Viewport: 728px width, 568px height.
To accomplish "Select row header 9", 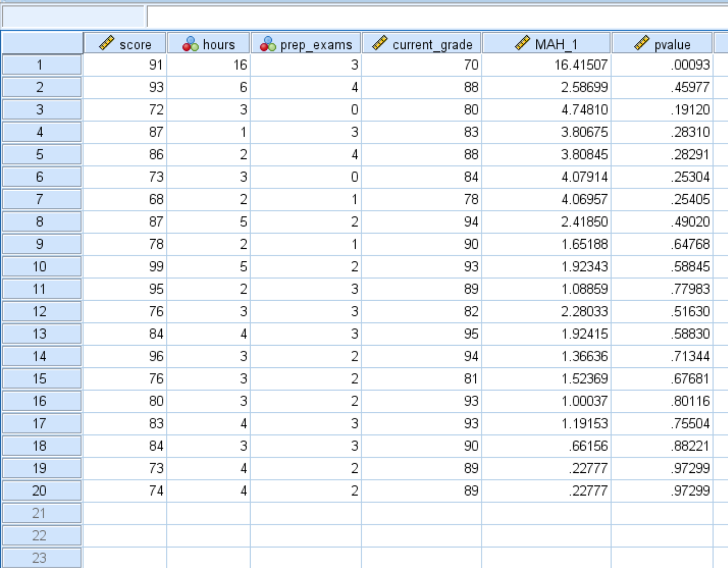I will click(42, 244).
